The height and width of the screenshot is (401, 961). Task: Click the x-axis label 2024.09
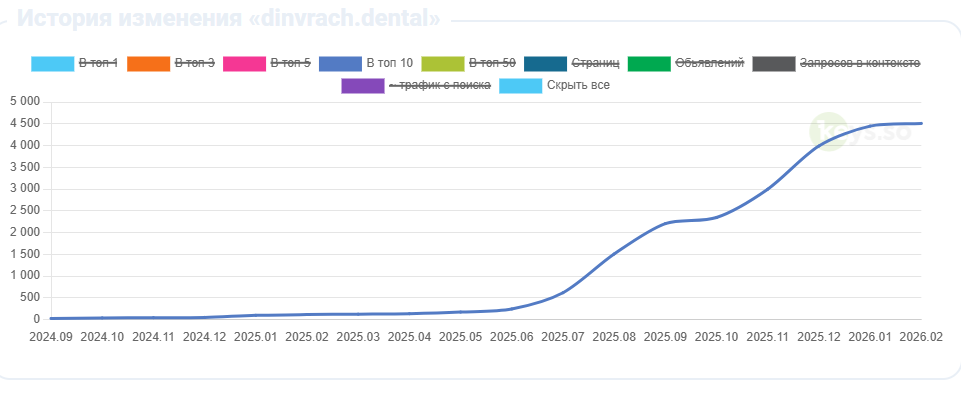pyautogui.click(x=51, y=337)
